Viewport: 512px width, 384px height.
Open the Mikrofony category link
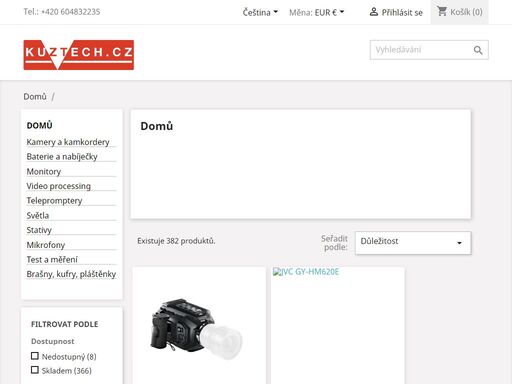click(x=46, y=245)
